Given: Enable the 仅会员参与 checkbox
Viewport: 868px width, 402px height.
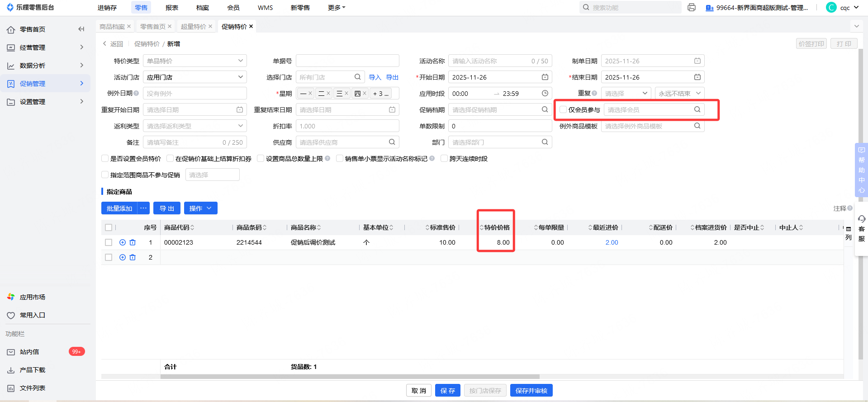Looking at the screenshot, I should click(563, 110).
